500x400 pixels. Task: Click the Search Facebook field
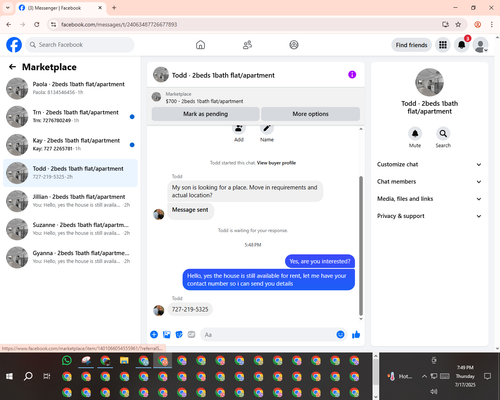pos(80,45)
